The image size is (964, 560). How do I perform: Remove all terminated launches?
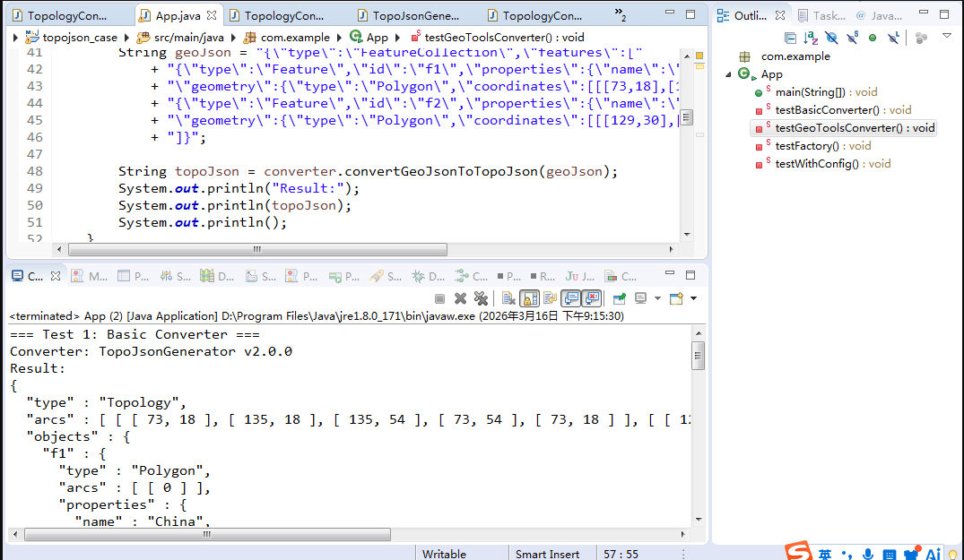(x=481, y=298)
